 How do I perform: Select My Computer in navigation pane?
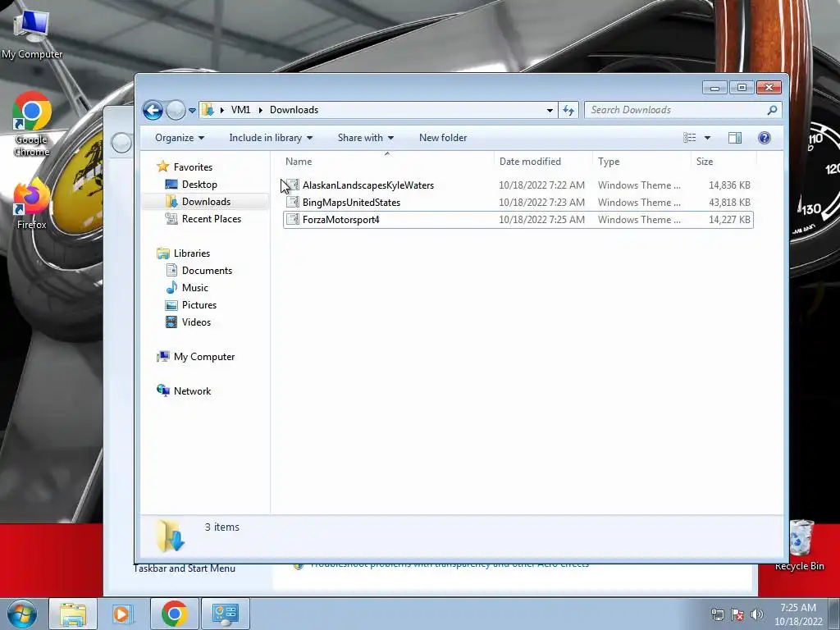tap(204, 357)
